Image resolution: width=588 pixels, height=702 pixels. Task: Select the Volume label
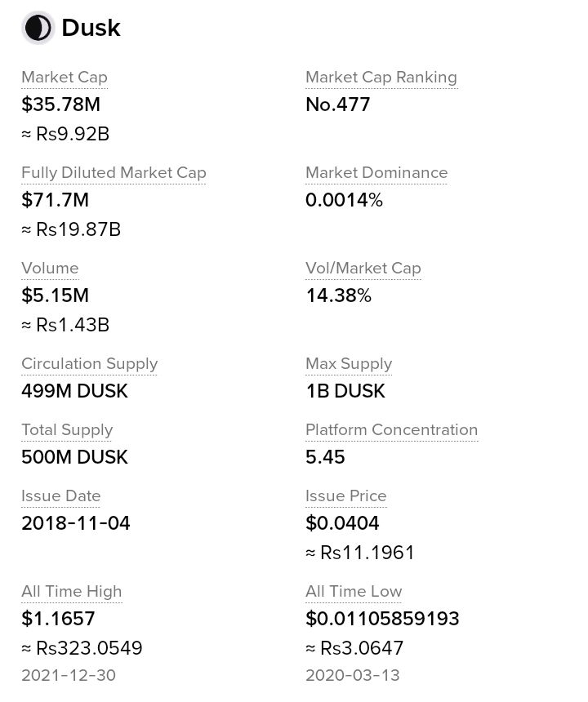50,269
